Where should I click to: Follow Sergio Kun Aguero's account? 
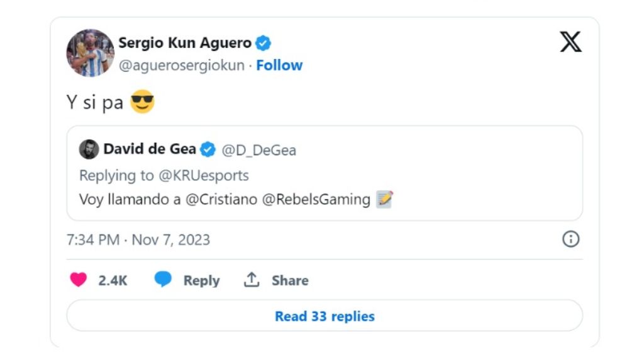point(279,65)
